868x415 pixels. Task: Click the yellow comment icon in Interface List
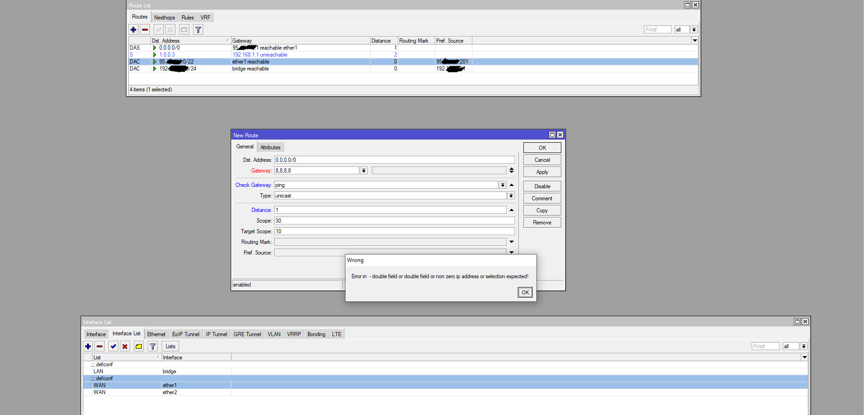tap(139, 346)
